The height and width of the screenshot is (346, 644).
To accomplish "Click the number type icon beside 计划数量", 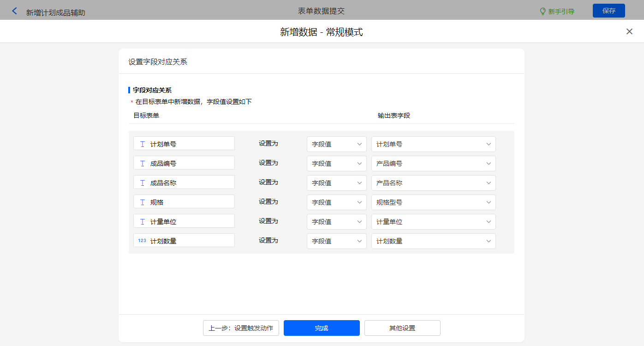I will (x=142, y=241).
